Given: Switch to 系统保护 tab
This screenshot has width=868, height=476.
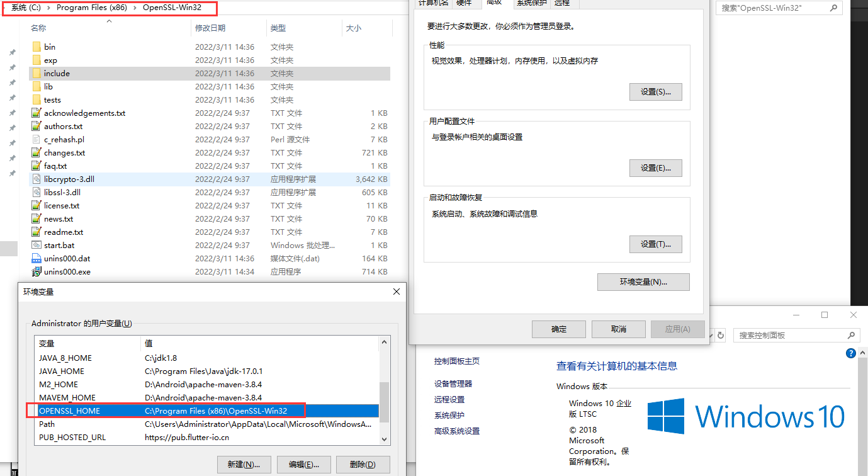Looking at the screenshot, I should coord(532,3).
